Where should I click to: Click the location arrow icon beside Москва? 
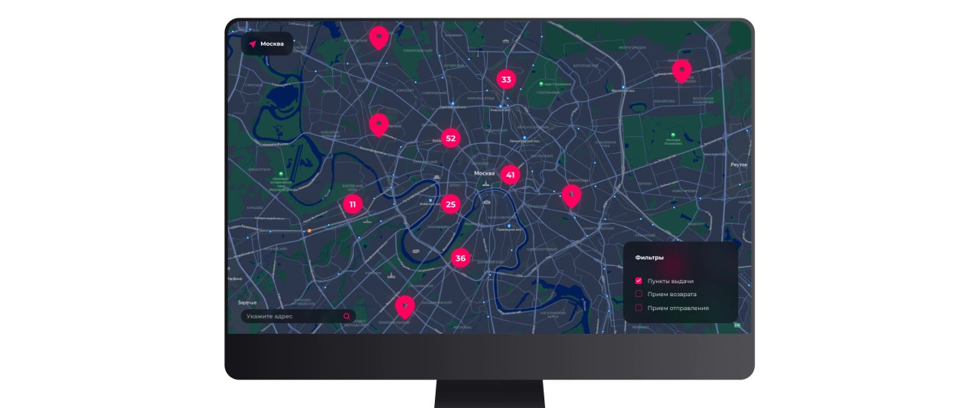point(252,44)
